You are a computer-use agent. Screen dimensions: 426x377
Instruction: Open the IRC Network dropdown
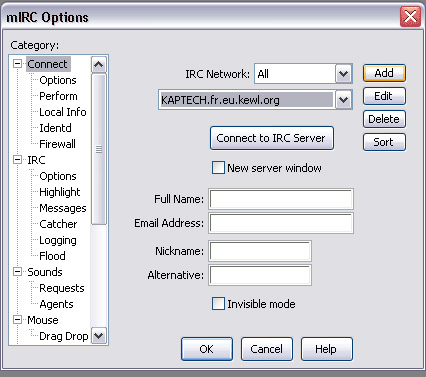click(344, 74)
